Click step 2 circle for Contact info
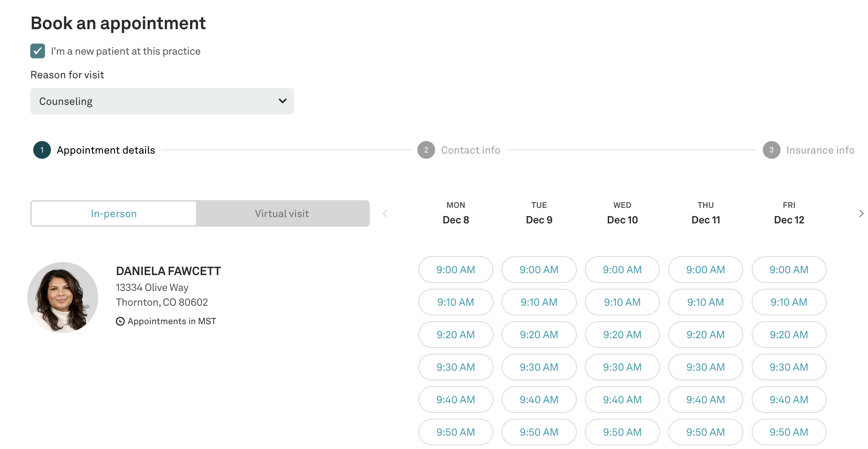 pos(426,150)
